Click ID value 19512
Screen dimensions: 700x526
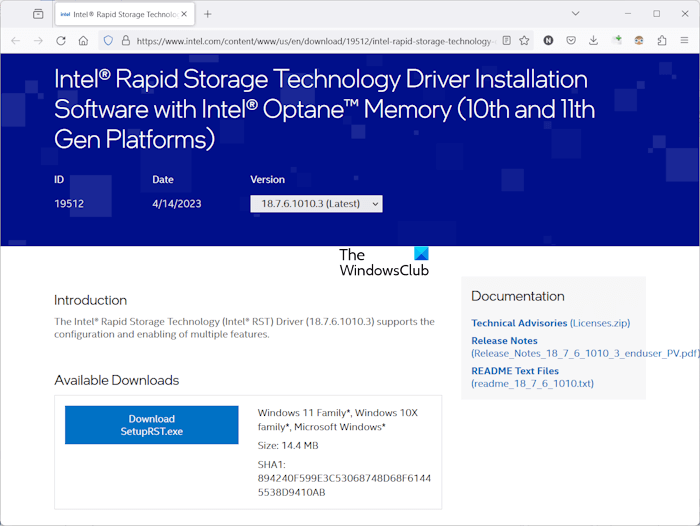pyautogui.click(x=69, y=204)
